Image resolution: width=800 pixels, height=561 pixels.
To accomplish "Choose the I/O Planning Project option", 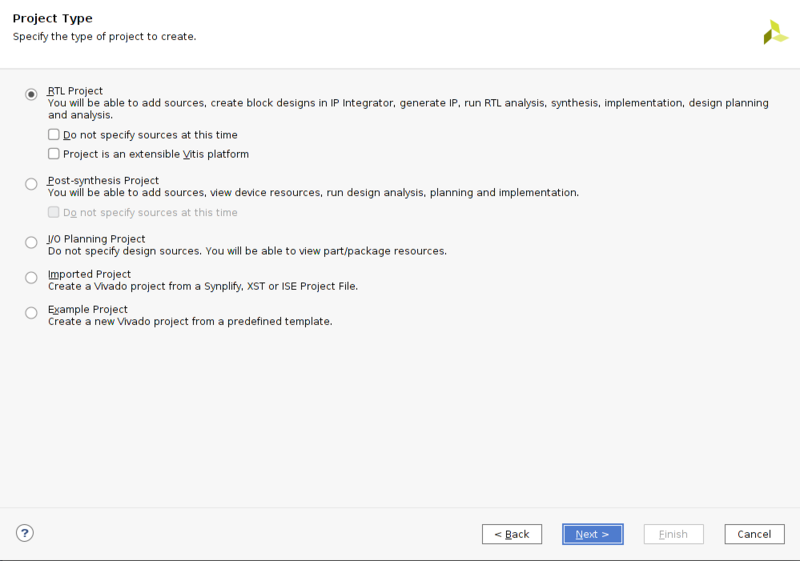I will click(x=31, y=242).
